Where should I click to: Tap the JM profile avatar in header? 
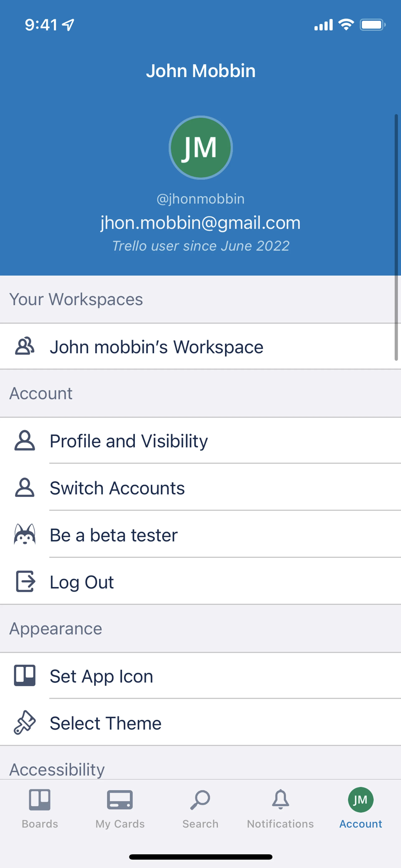click(200, 148)
